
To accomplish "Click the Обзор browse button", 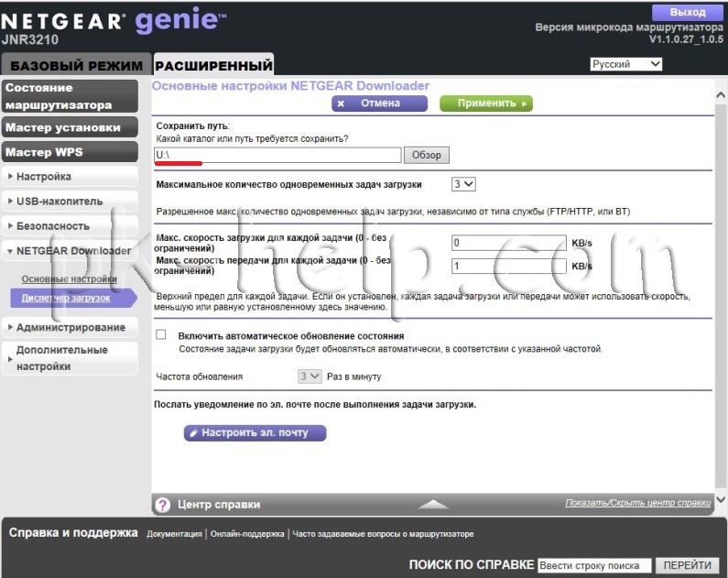I will pyautogui.click(x=426, y=155).
